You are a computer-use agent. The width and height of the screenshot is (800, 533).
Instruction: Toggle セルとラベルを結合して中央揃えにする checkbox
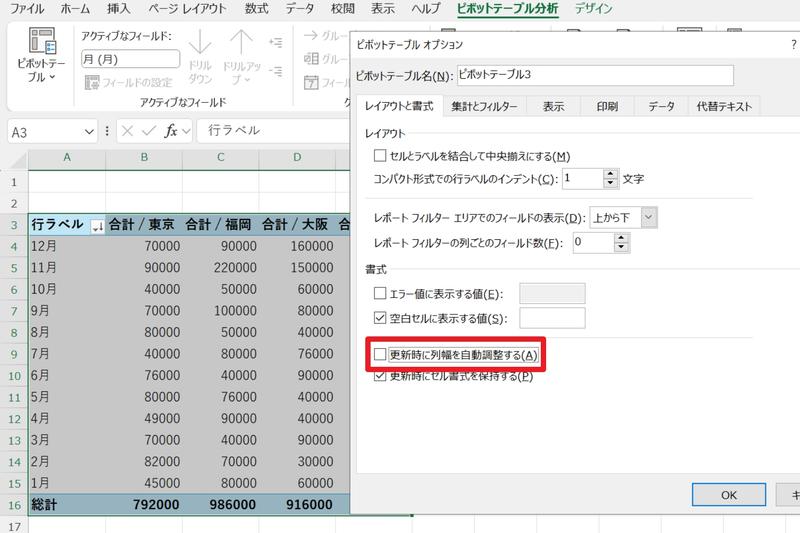[380, 156]
